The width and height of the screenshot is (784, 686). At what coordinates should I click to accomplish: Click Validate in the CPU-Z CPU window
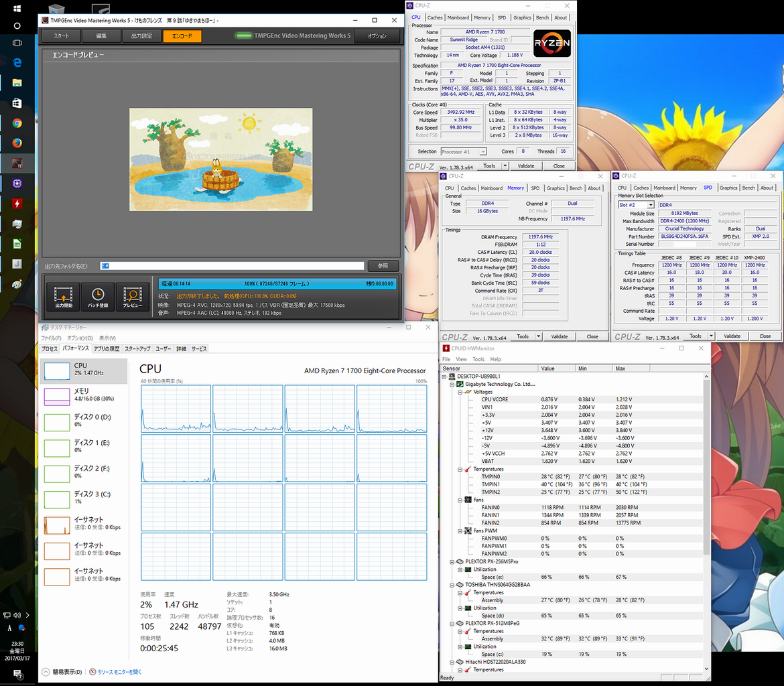coord(525,165)
